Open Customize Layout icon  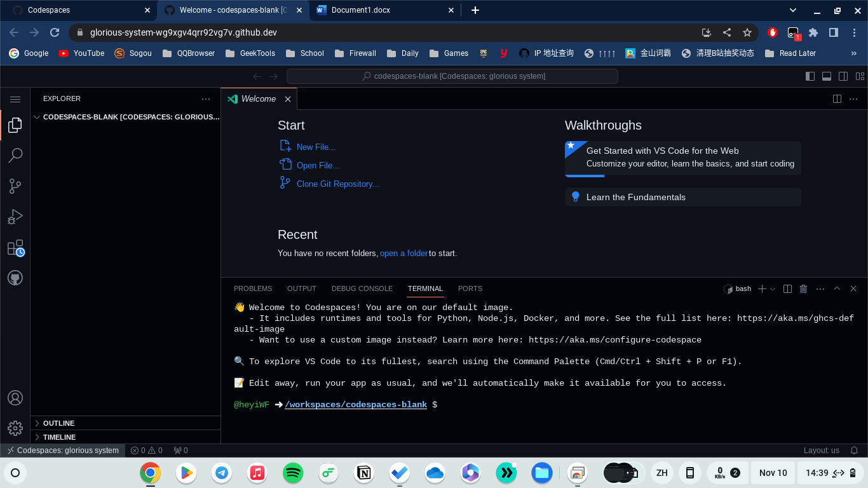860,76
